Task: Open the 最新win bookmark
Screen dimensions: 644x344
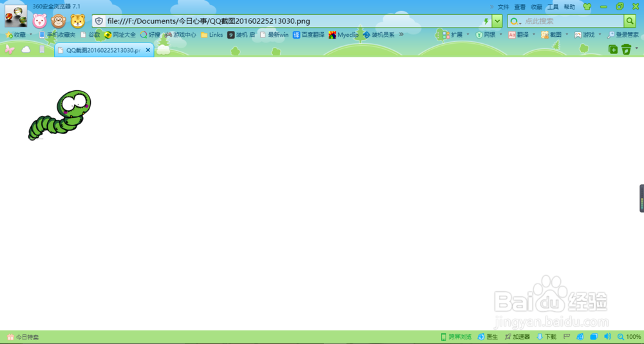Action: (x=274, y=35)
